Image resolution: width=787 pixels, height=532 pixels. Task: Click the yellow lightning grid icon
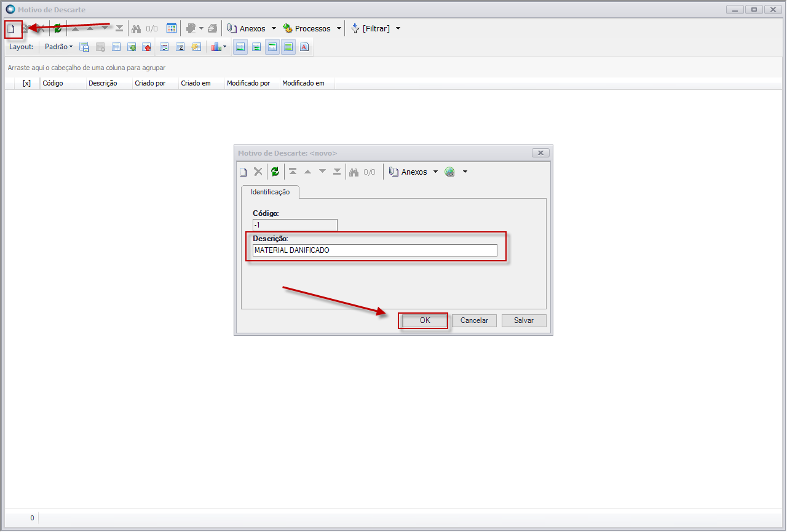point(196,47)
